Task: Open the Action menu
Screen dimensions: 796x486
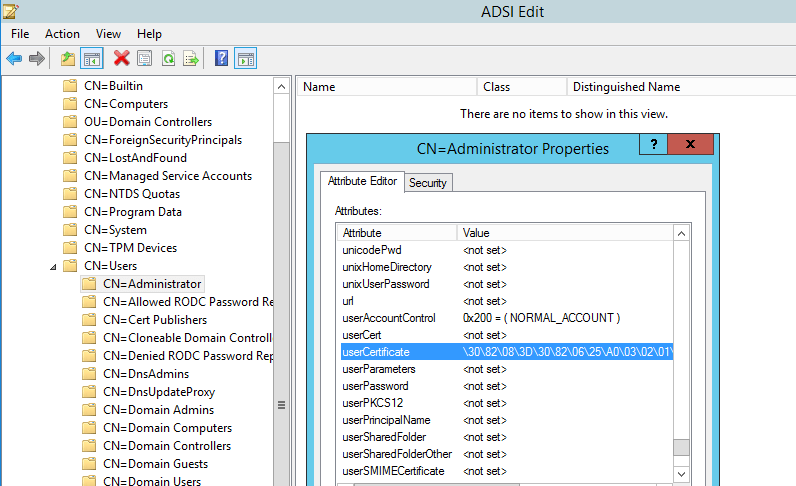Action: click(x=62, y=34)
